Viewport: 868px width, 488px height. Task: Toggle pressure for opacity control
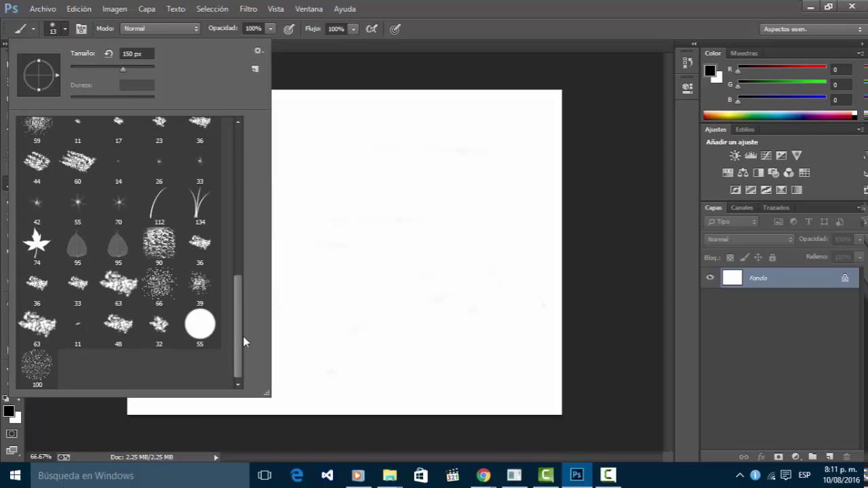[x=289, y=29]
